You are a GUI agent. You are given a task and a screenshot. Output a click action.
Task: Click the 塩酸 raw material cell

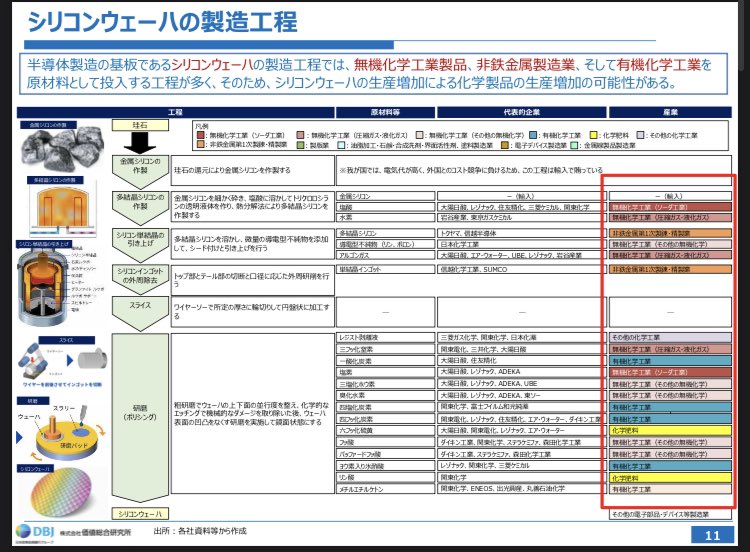[386, 208]
